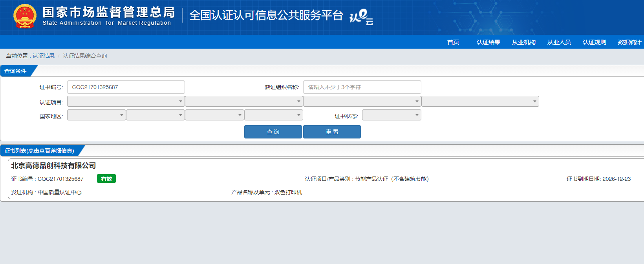Open the 从业人员 navigation menu

559,42
